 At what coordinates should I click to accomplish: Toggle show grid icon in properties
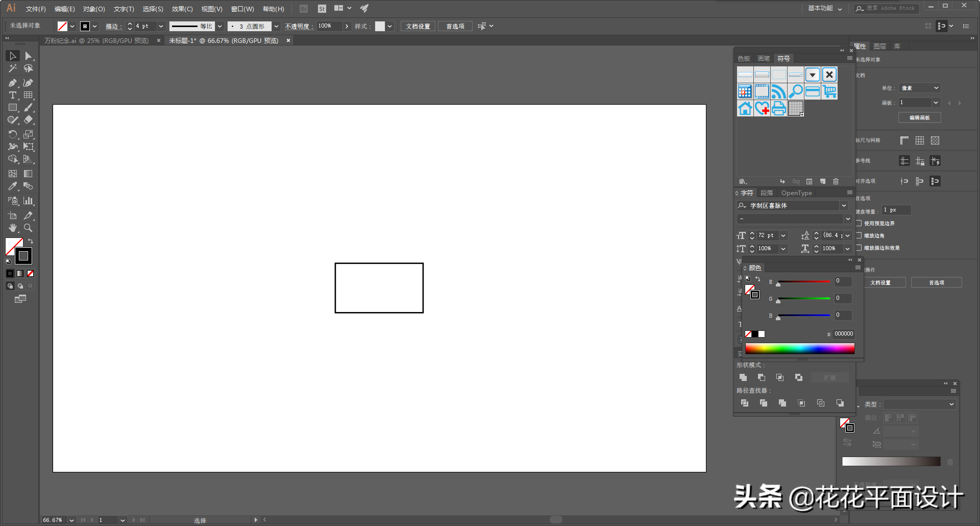920,140
